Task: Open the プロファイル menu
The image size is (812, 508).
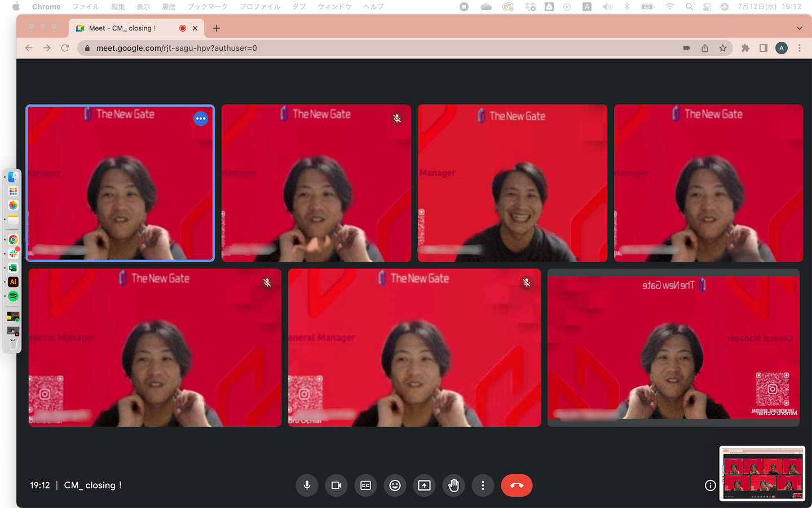Action: (260, 7)
